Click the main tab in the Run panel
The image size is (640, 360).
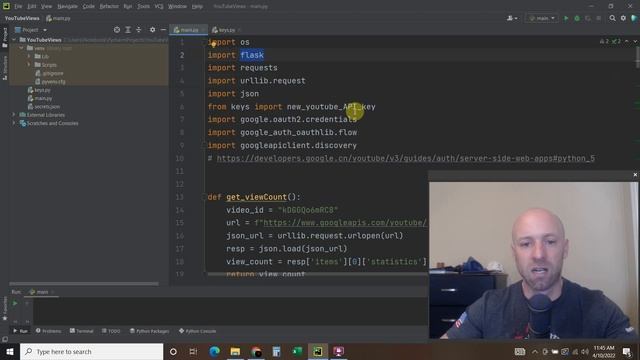[x=42, y=292]
